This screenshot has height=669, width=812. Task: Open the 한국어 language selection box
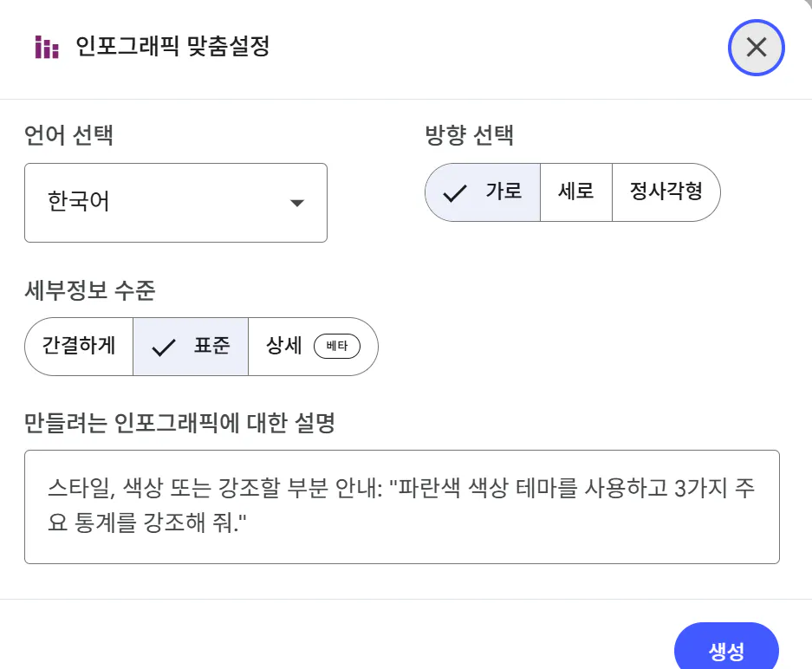175,203
